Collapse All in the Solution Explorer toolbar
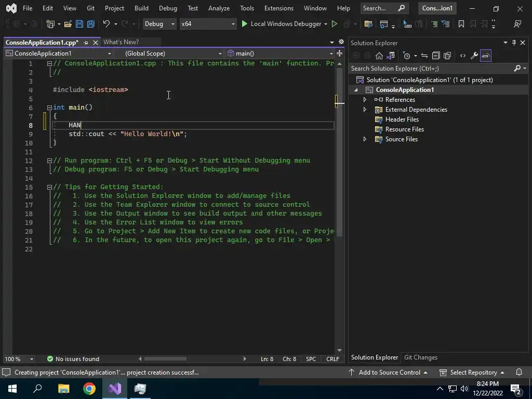Screen dimensions: 532x399 point(436,56)
